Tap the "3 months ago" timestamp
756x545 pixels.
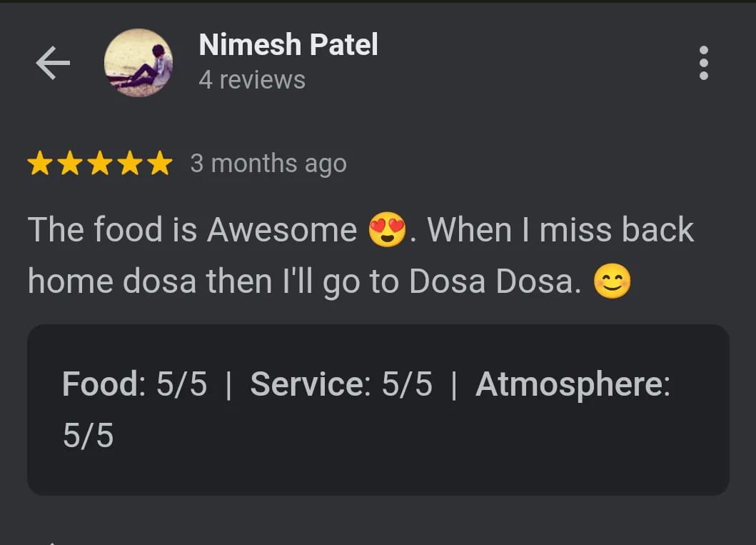pyautogui.click(x=268, y=164)
